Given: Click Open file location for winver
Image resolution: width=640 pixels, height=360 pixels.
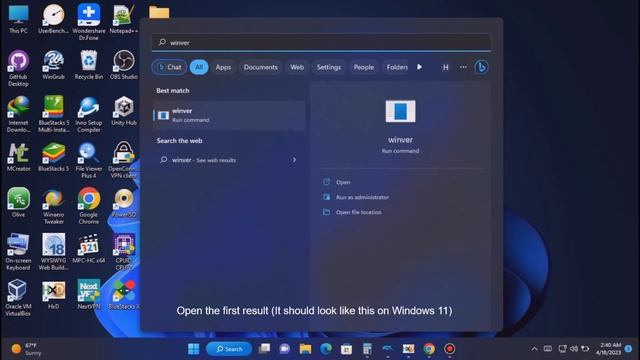Looking at the screenshot, I should click(358, 212).
